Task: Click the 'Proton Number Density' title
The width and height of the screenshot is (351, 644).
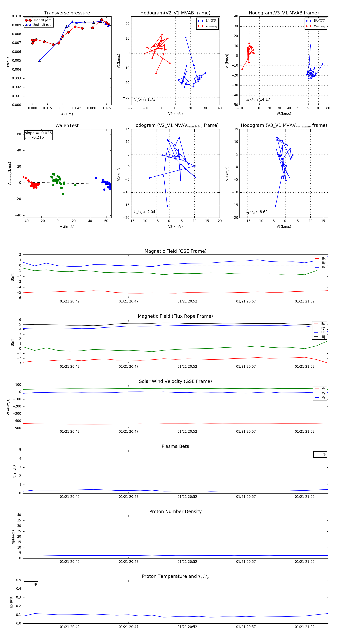Action: [175, 511]
